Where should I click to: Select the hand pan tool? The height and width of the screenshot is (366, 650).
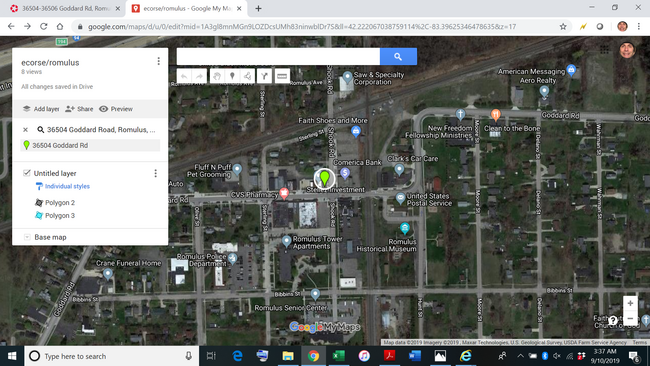[217, 76]
